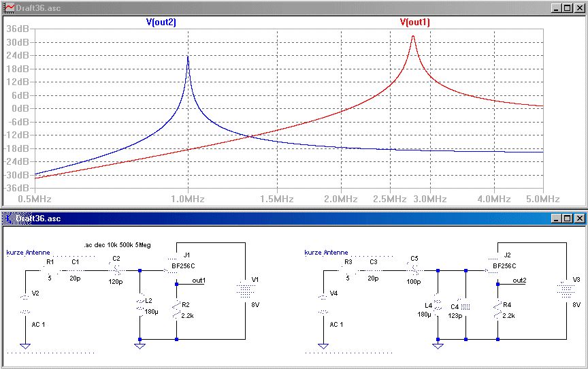Viewport: 588px width, 369px height.
Task: Close the waveform plot window
Action: pyautogui.click(x=579, y=8)
